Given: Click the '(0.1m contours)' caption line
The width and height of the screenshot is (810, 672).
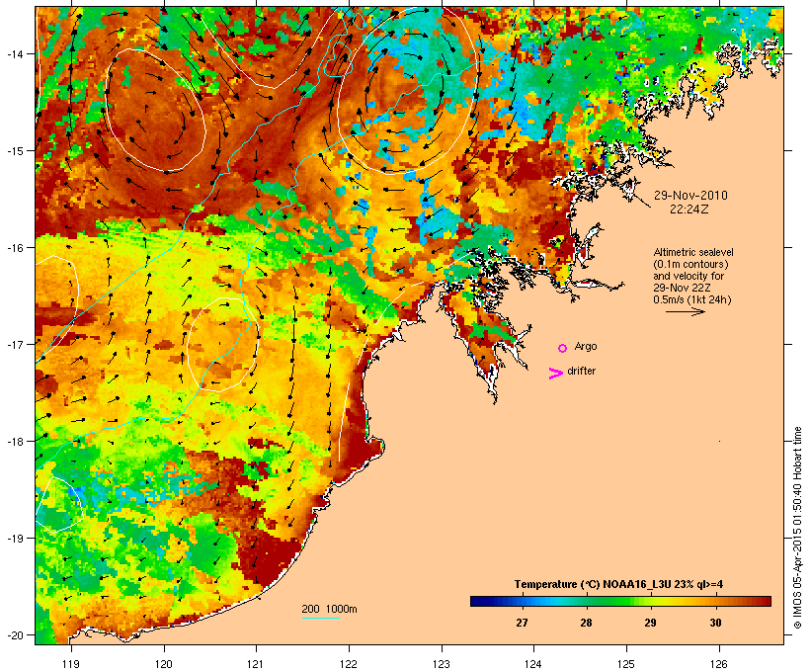Looking at the screenshot, I should [690, 264].
